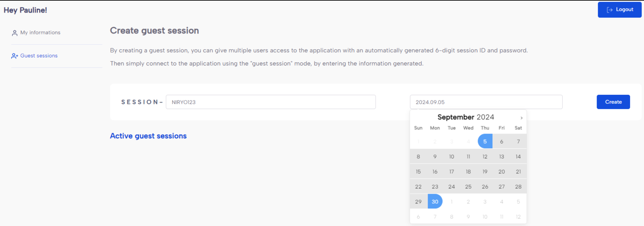The image size is (644, 226).
Task: Click the add-user icon beside Guest sessions
Action: [x=15, y=56]
